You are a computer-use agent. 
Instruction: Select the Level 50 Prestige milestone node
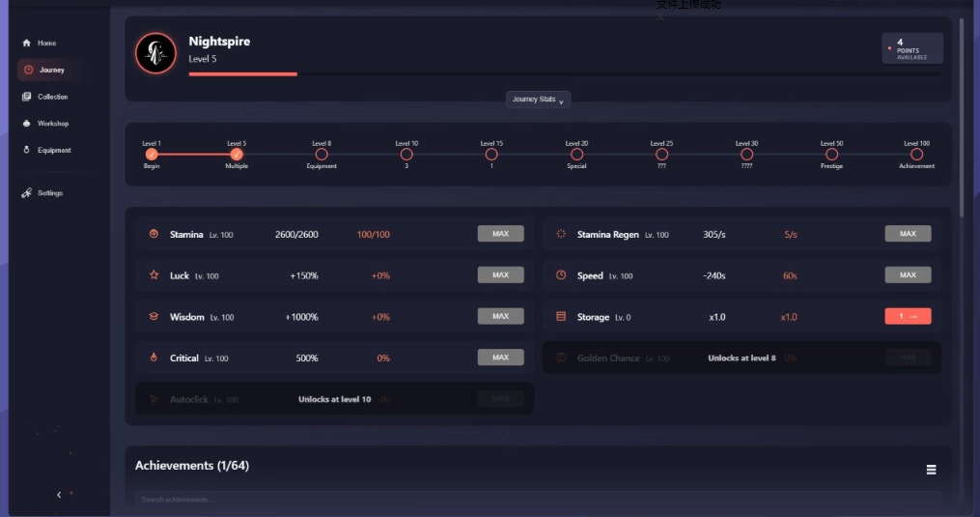831,154
